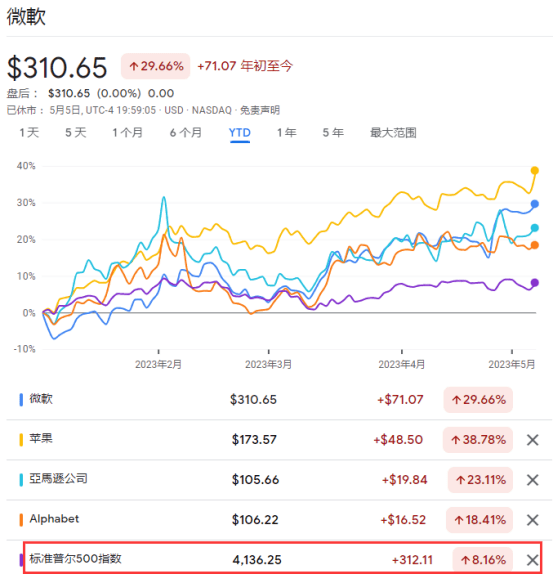
Task: Select the YTD range tab
Action: coord(240,133)
